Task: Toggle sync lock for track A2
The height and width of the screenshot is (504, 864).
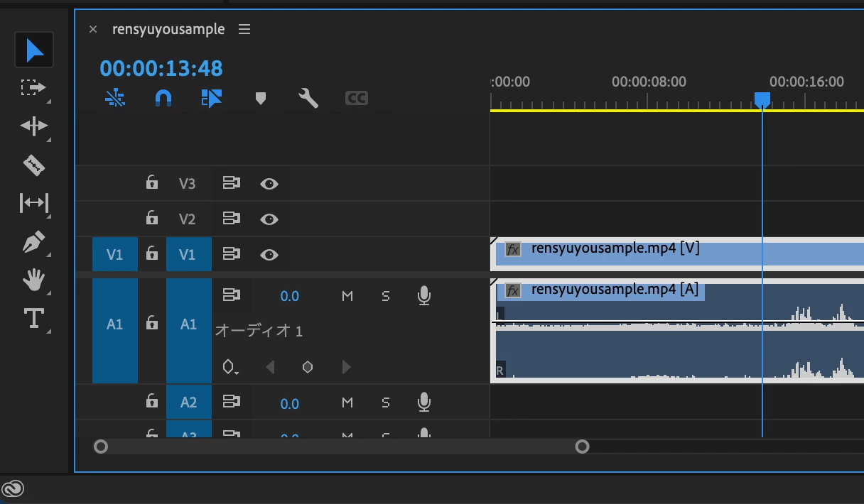Action: click(x=231, y=402)
